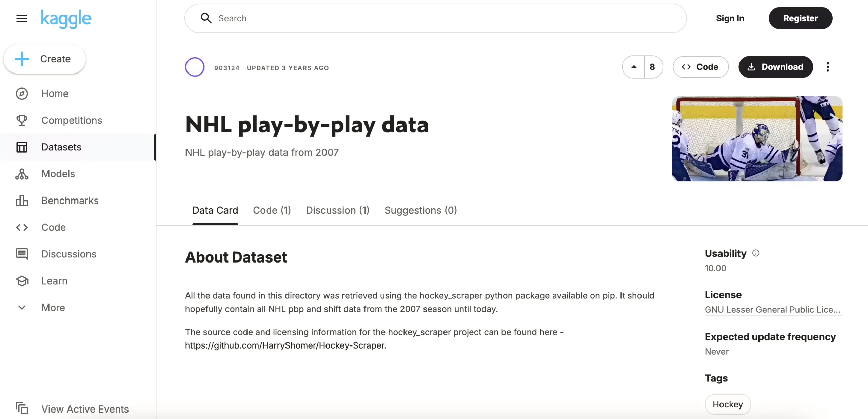Click the Download button
The height and width of the screenshot is (419, 868).
coord(776,67)
